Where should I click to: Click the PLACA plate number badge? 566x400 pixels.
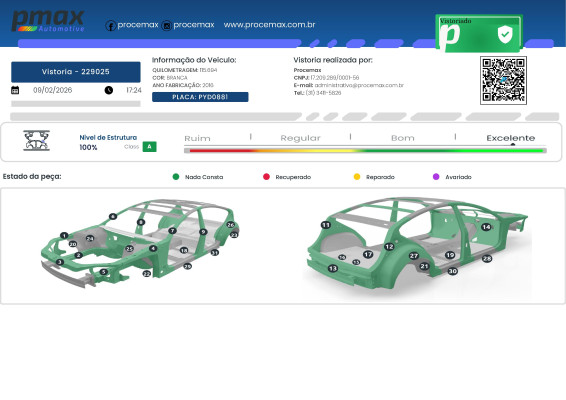click(x=200, y=97)
